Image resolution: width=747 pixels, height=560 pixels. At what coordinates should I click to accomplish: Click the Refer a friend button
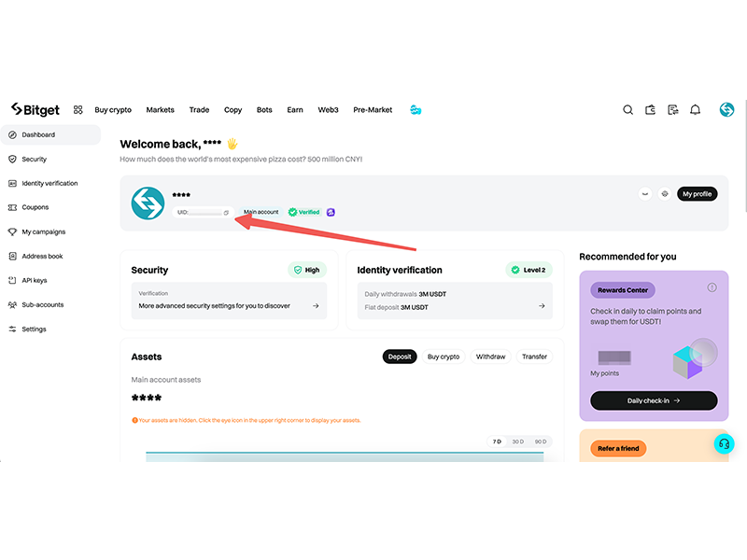click(x=618, y=449)
